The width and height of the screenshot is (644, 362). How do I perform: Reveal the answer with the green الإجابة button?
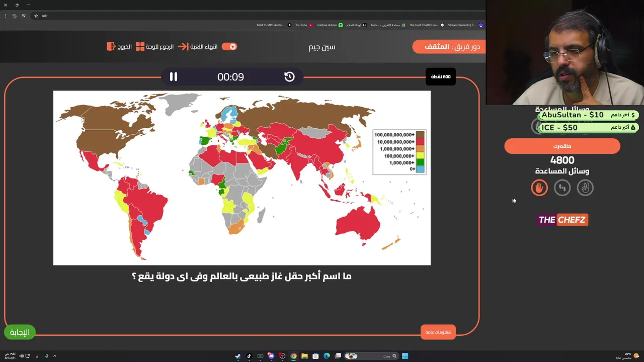(20, 332)
